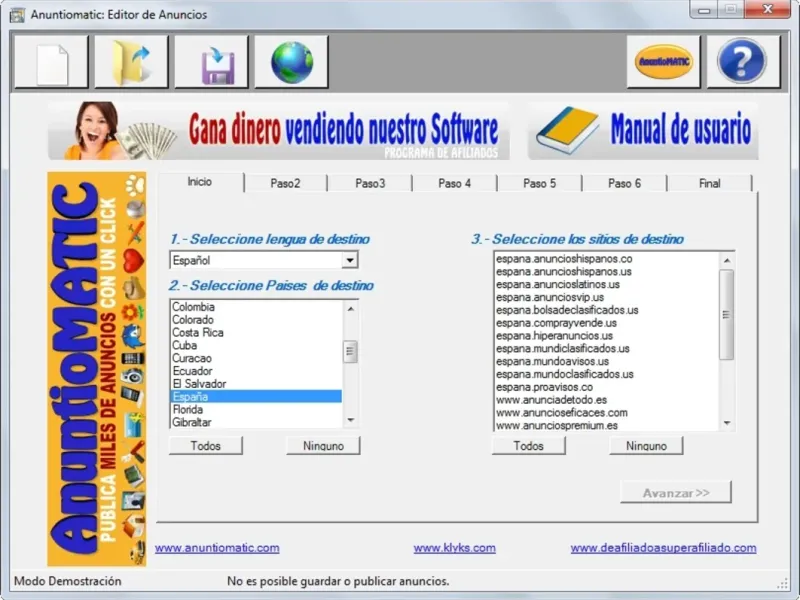Select espana.mundoclasificados.us site
This screenshot has width=800, height=600.
[x=606, y=374]
